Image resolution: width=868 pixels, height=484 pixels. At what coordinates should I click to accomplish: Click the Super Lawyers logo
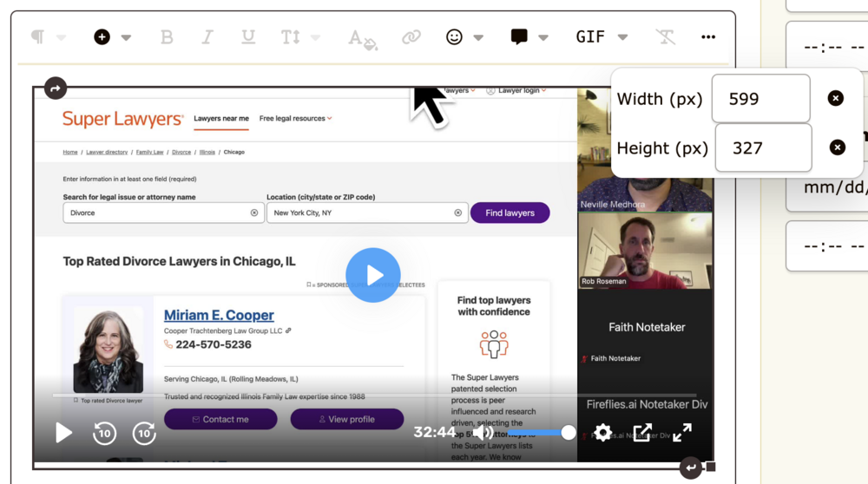tap(122, 118)
